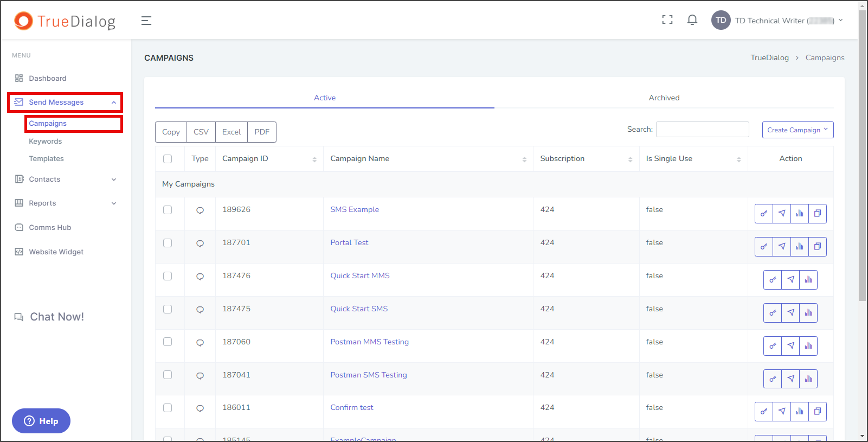The width and height of the screenshot is (868, 442).
Task: Collapse sidebar using the hamburger menu icon
Action: [x=146, y=21]
